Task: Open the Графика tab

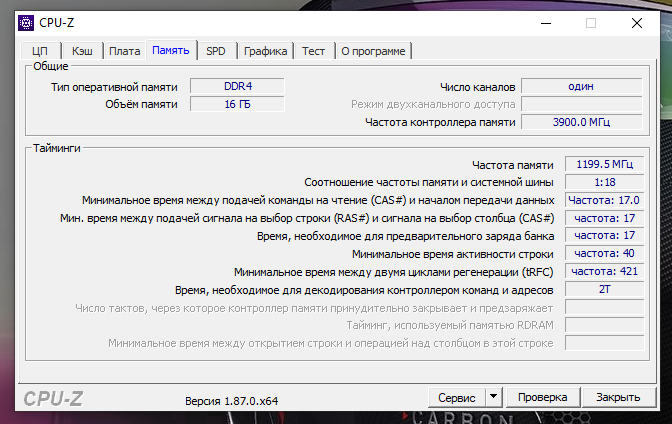Action: (265, 51)
